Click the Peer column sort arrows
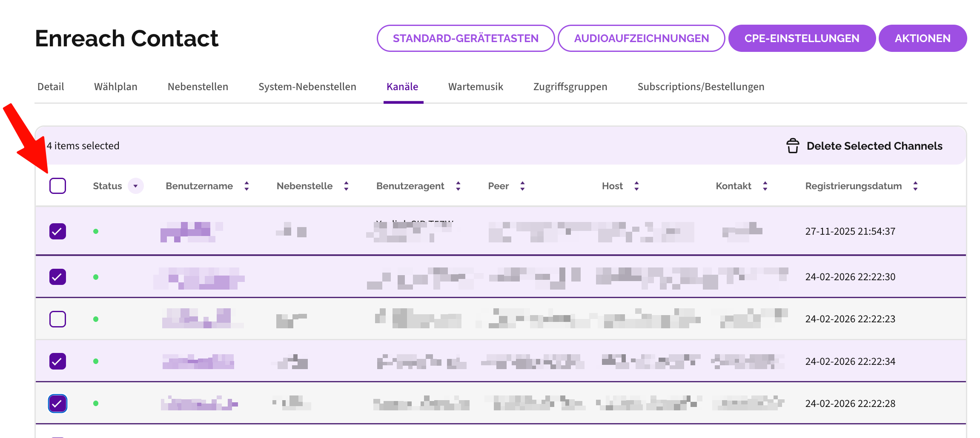The width and height of the screenshot is (980, 438). (x=522, y=186)
